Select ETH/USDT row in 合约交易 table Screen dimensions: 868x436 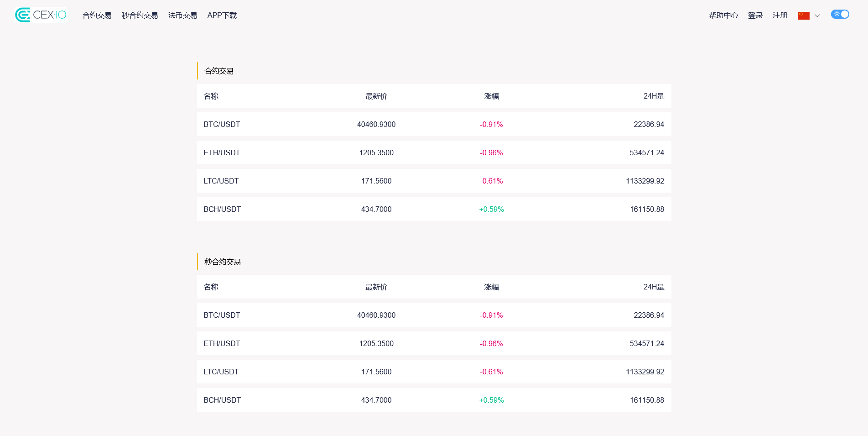434,152
